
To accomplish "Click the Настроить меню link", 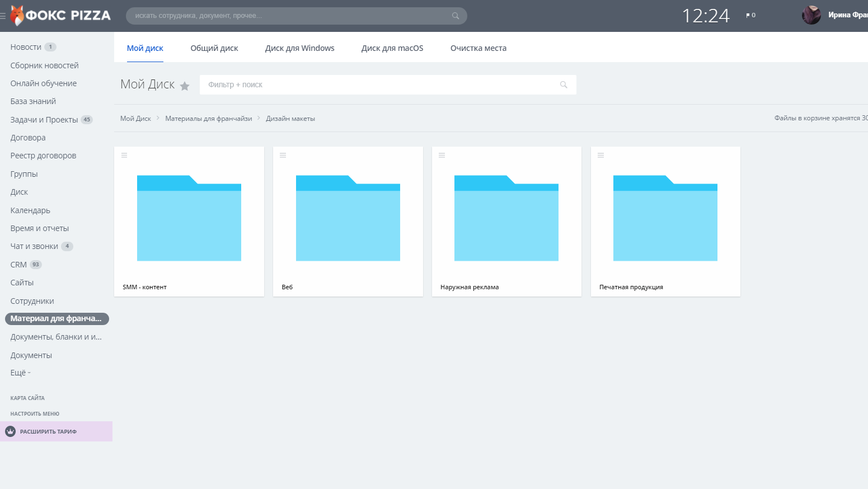I will pyautogui.click(x=35, y=414).
